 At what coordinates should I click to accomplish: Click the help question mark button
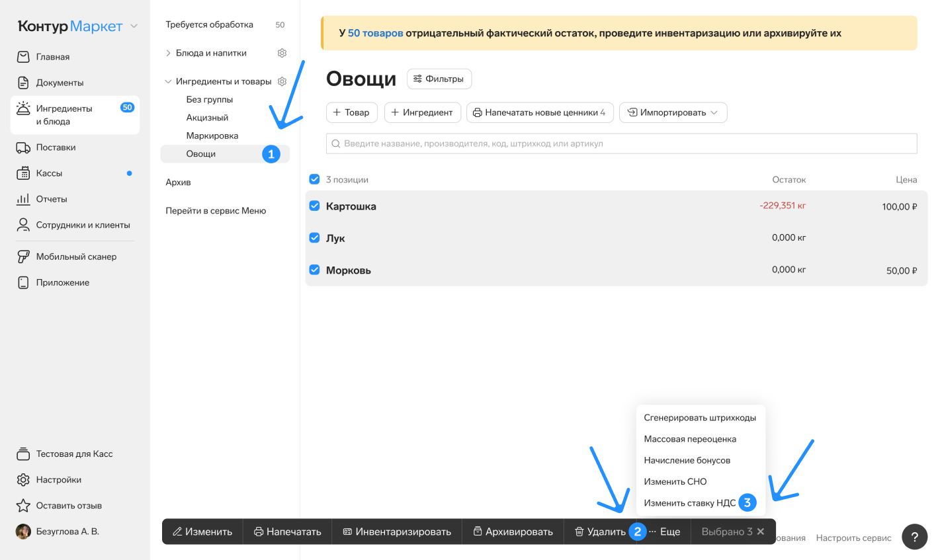coord(914,537)
